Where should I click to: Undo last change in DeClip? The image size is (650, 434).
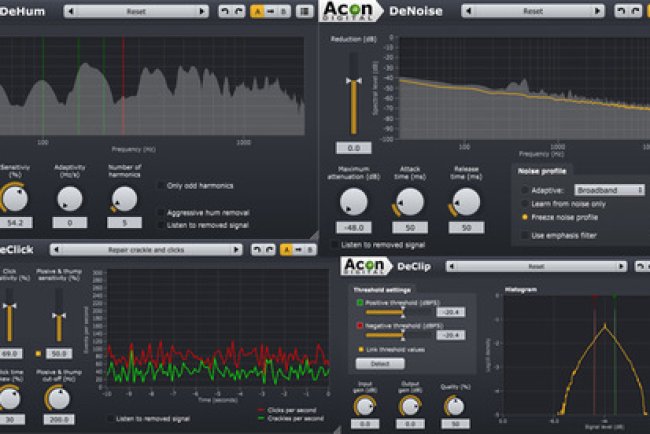(x=641, y=266)
